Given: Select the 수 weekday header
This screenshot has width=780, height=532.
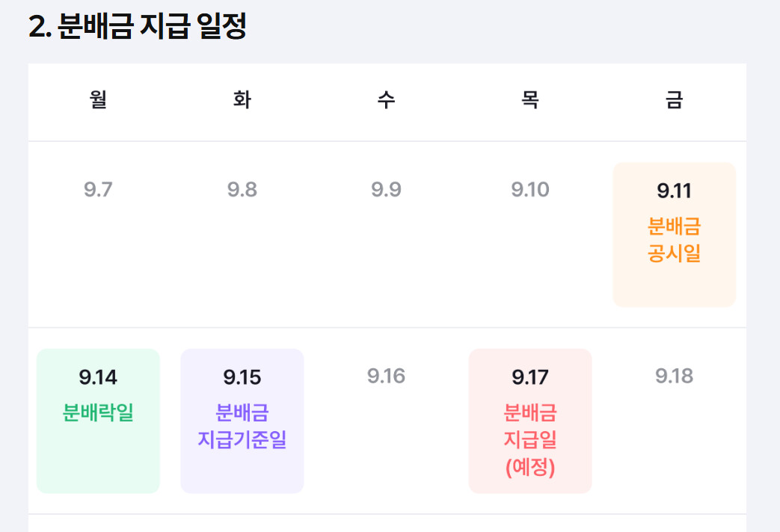Looking at the screenshot, I should click(386, 99).
